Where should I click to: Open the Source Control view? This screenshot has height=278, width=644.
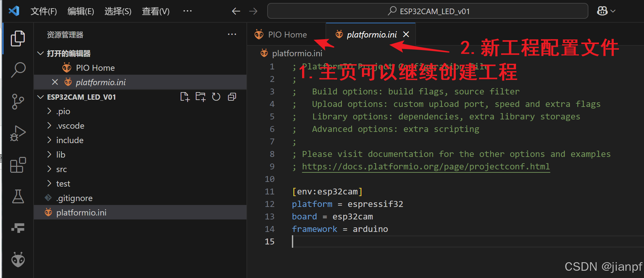coord(18,102)
